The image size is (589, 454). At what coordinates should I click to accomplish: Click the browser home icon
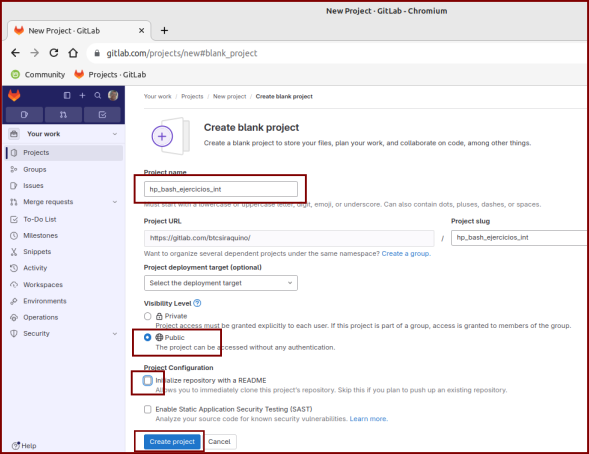click(73, 53)
